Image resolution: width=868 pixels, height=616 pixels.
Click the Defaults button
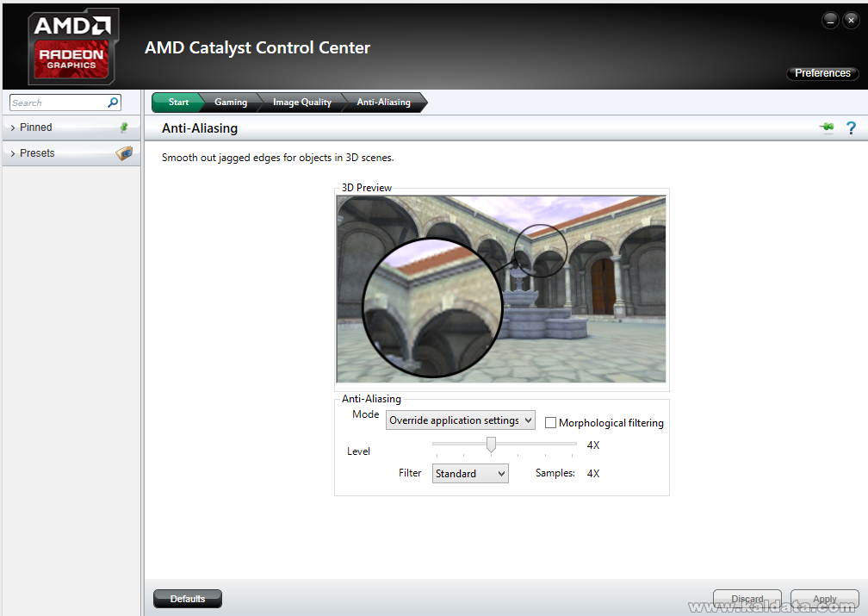pyautogui.click(x=188, y=599)
